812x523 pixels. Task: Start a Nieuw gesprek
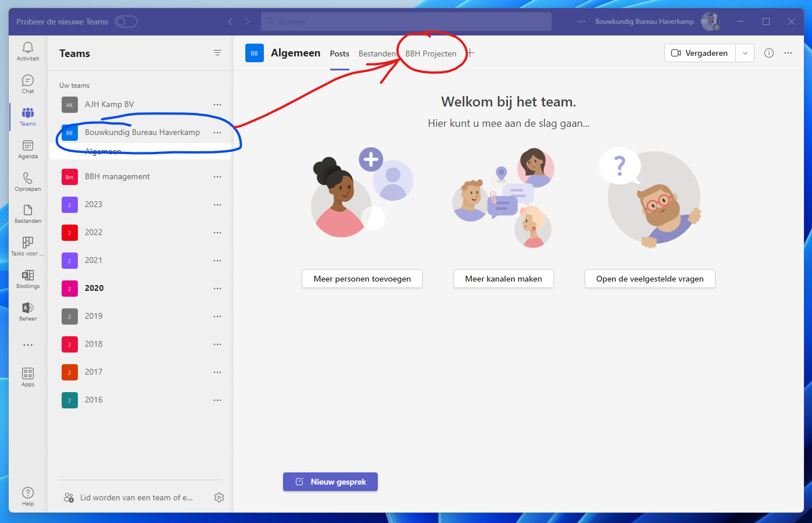coord(330,482)
